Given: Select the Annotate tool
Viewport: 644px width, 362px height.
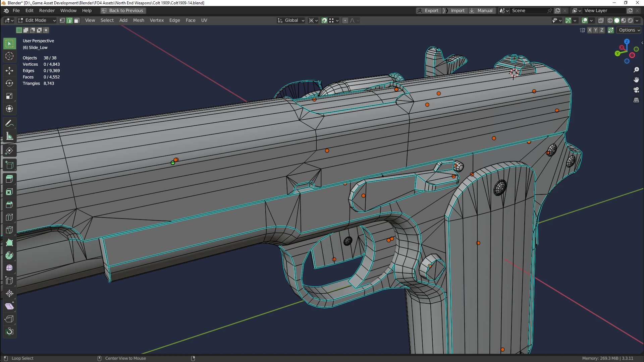Looking at the screenshot, I should (x=9, y=124).
